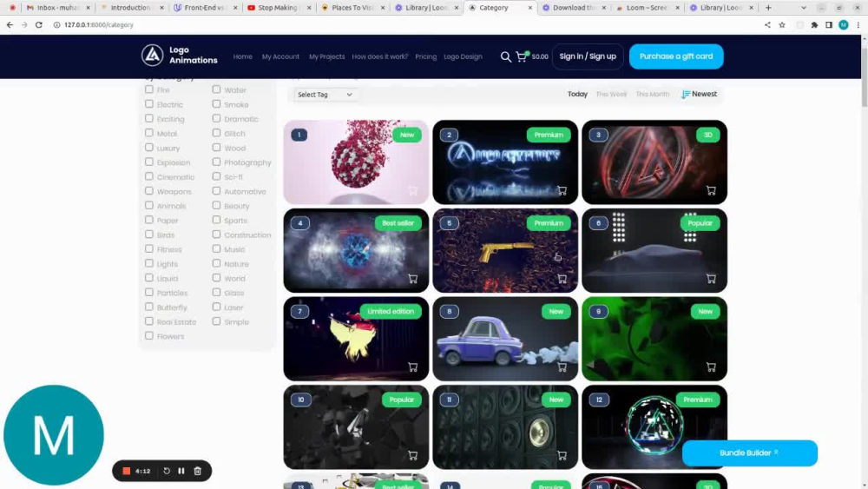
Task: Filter by This Month
Action: pyautogui.click(x=652, y=94)
